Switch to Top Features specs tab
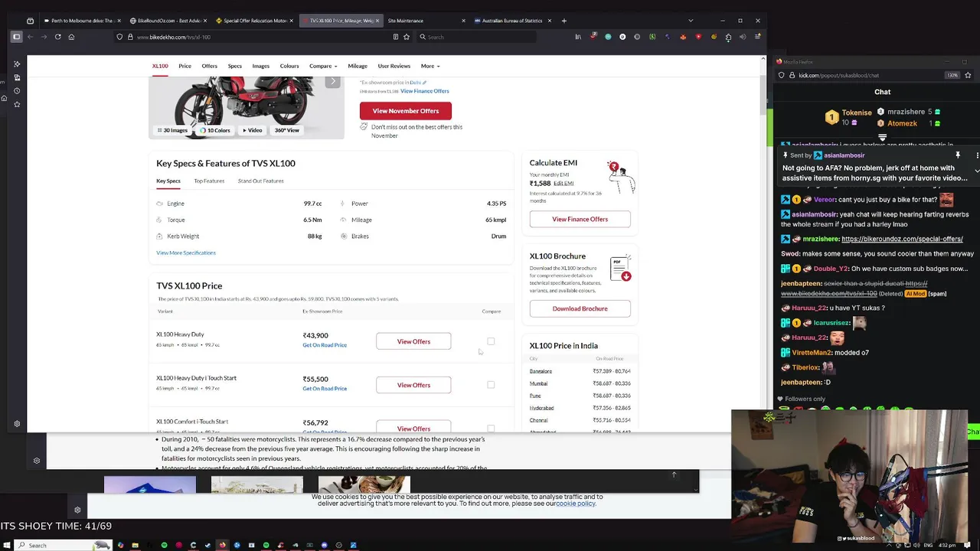This screenshot has width=980, height=551. coord(209,181)
